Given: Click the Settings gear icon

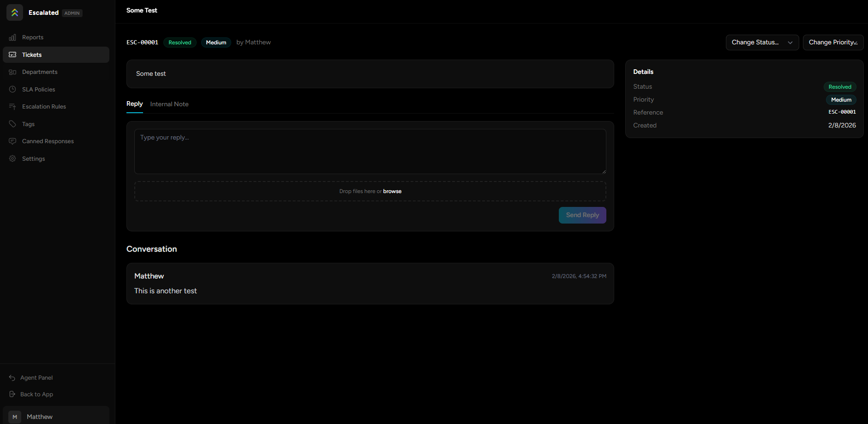Looking at the screenshot, I should coord(12,158).
